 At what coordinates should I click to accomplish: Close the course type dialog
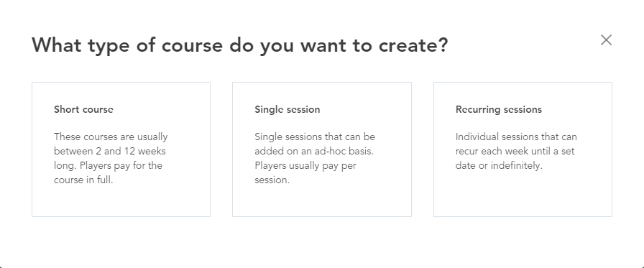tap(606, 40)
